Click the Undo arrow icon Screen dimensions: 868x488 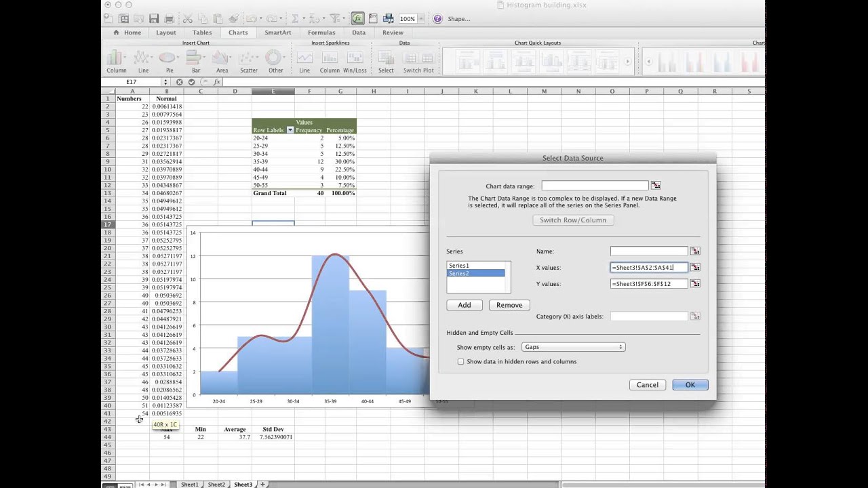(x=252, y=18)
